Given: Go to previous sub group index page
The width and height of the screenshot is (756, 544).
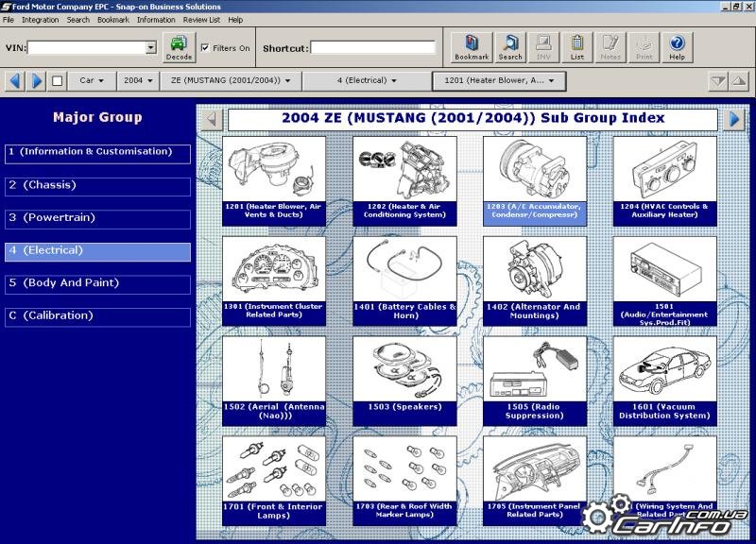Looking at the screenshot, I should (212, 119).
